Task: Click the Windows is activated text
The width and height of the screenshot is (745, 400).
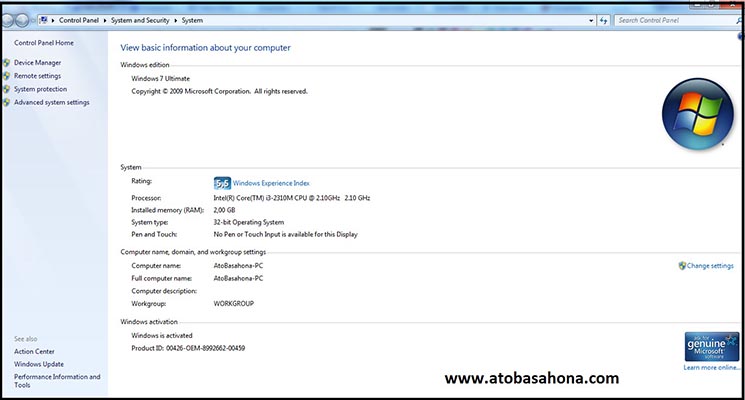Action: [x=162, y=335]
